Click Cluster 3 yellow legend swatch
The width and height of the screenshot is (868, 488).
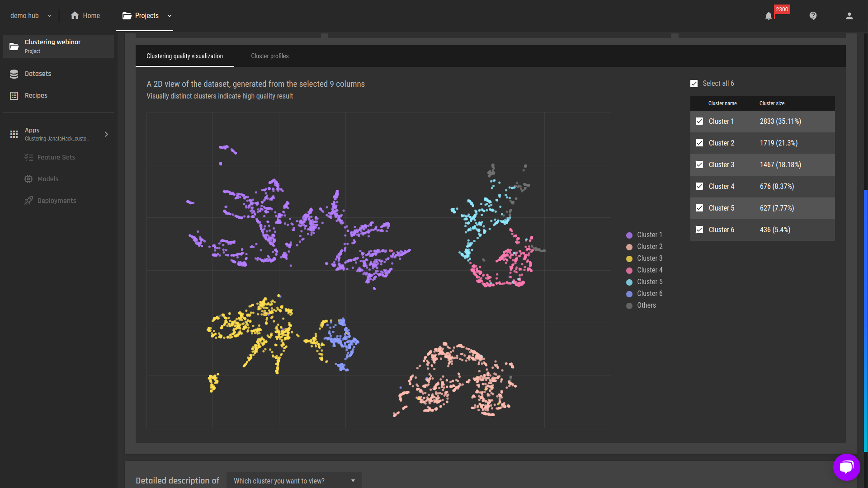[629, 259]
